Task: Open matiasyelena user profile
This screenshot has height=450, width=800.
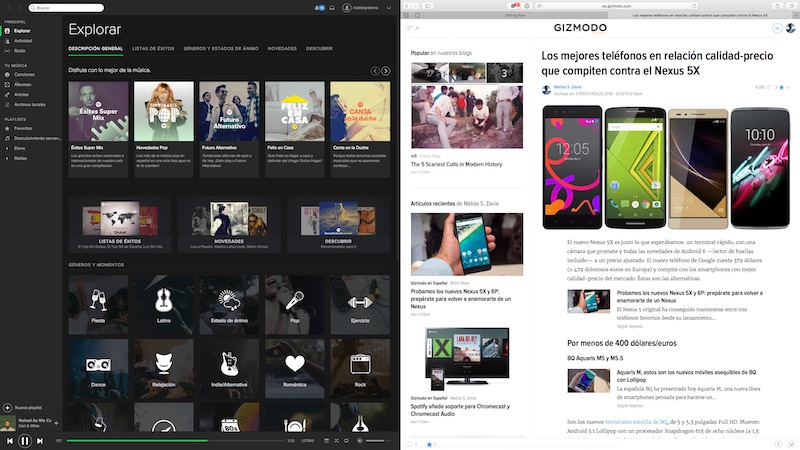Action: tap(362, 8)
